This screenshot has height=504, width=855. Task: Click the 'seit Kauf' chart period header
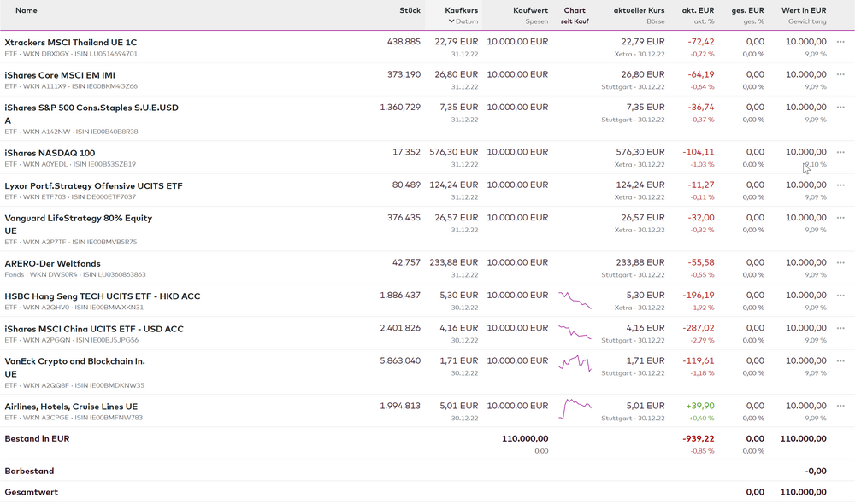[575, 21]
